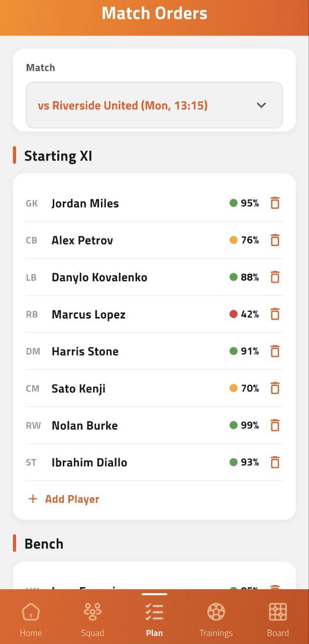Tap Marcus Lopez red fitness indicator
Viewport: 309px width, 644px height.
233,314
